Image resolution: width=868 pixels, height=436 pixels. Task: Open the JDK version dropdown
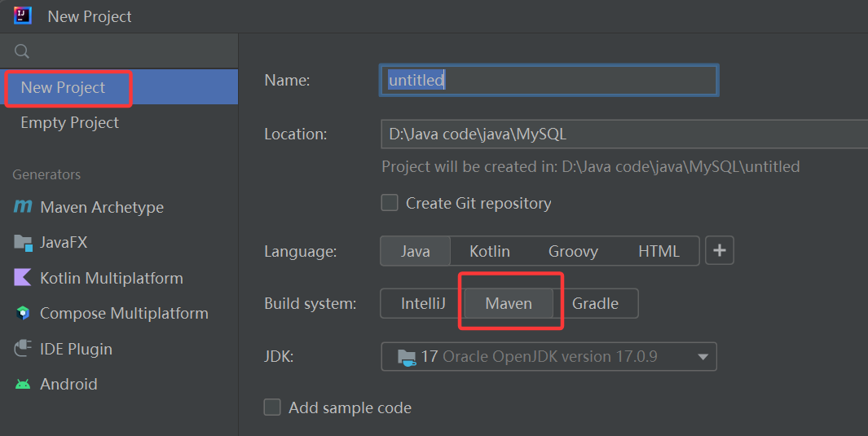pos(549,356)
